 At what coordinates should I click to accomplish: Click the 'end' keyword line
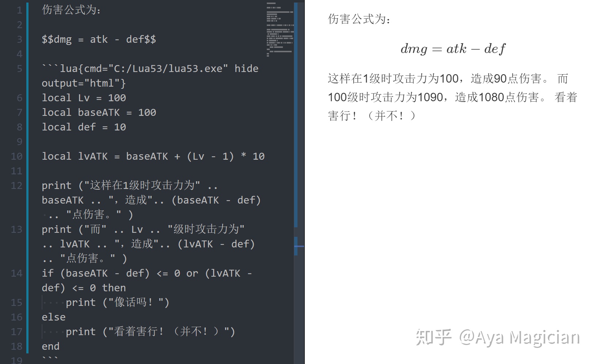click(x=50, y=346)
